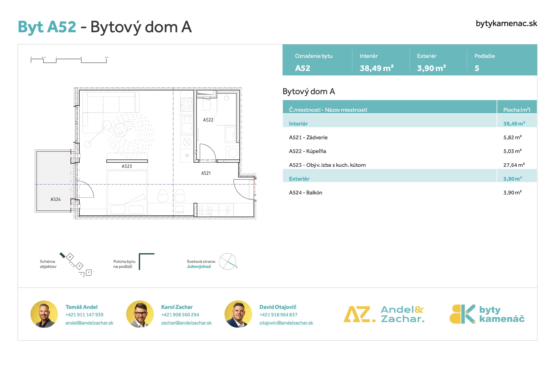
Task: Click the Podlažie 5 summary value
Action: tap(477, 68)
